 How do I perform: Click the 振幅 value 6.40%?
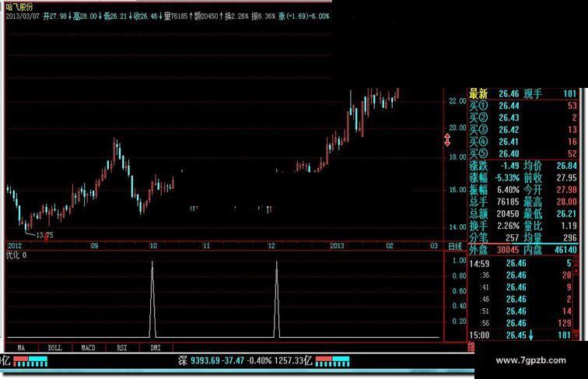click(x=508, y=190)
